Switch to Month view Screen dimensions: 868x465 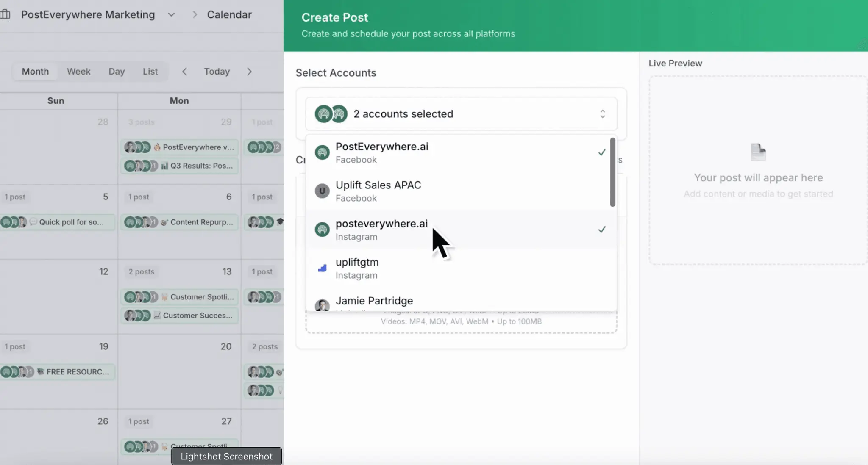point(35,71)
